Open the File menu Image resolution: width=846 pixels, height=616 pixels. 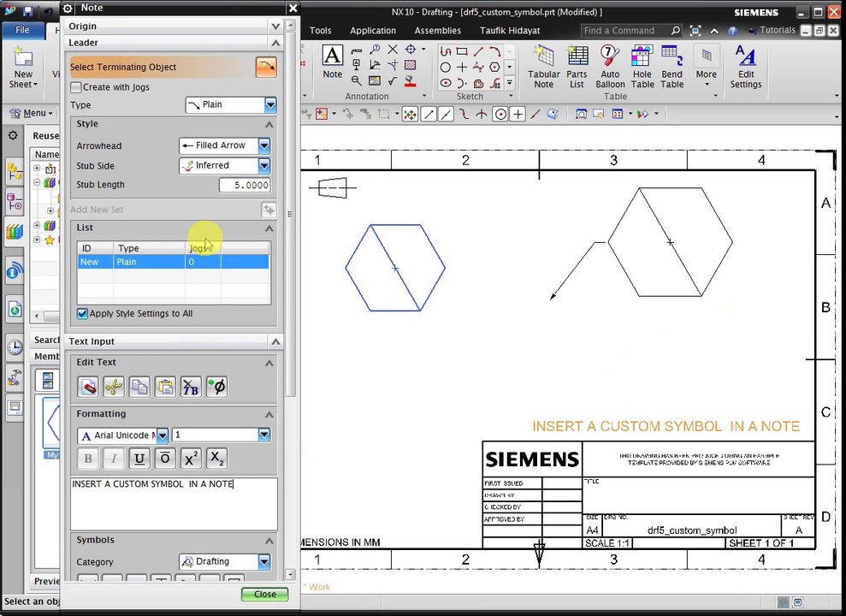click(x=22, y=30)
